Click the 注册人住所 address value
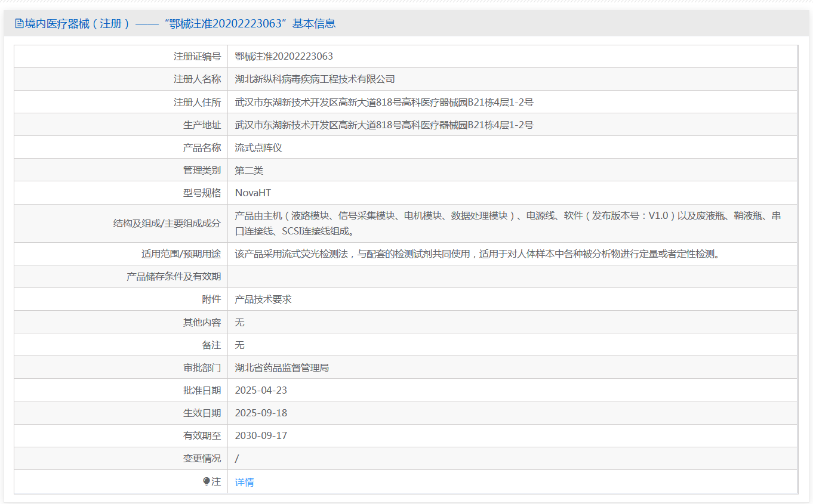 384,102
